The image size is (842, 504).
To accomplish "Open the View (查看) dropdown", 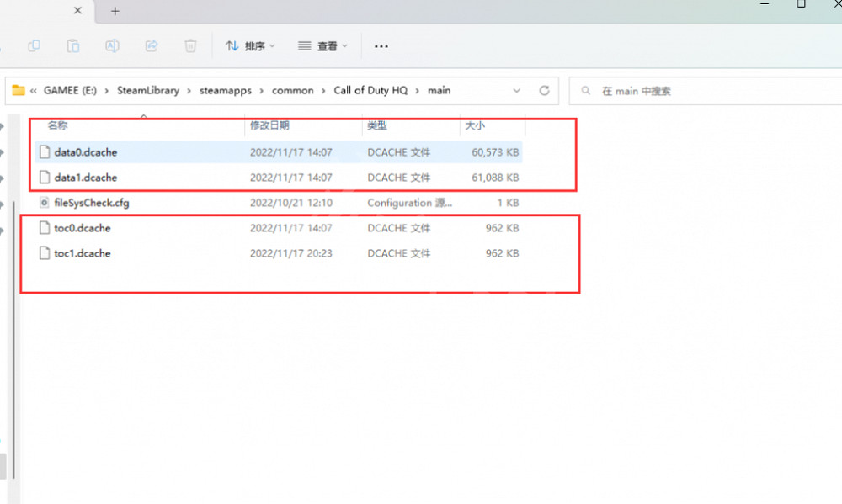I will (322, 46).
